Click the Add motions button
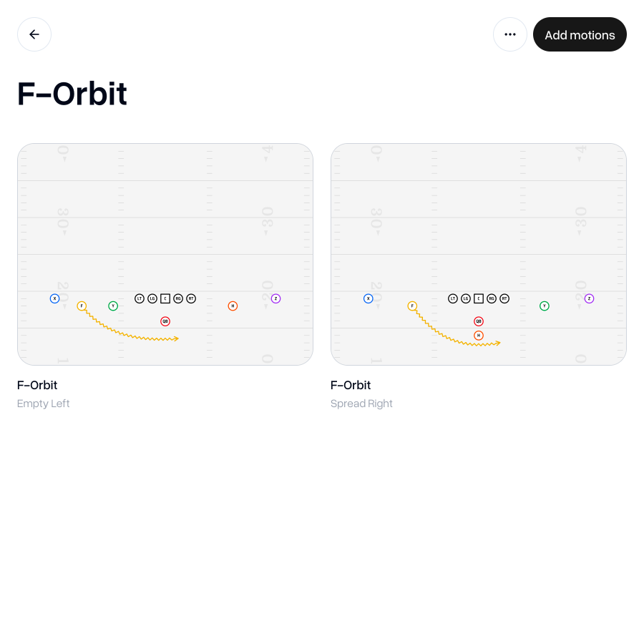 click(x=580, y=34)
